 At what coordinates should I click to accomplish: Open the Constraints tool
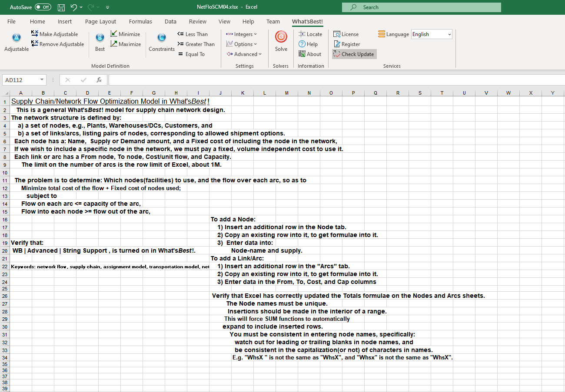[x=162, y=38]
